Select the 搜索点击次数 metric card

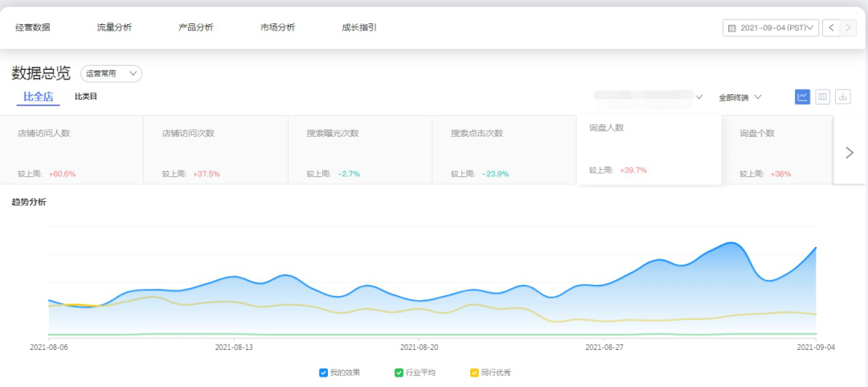tap(504, 150)
